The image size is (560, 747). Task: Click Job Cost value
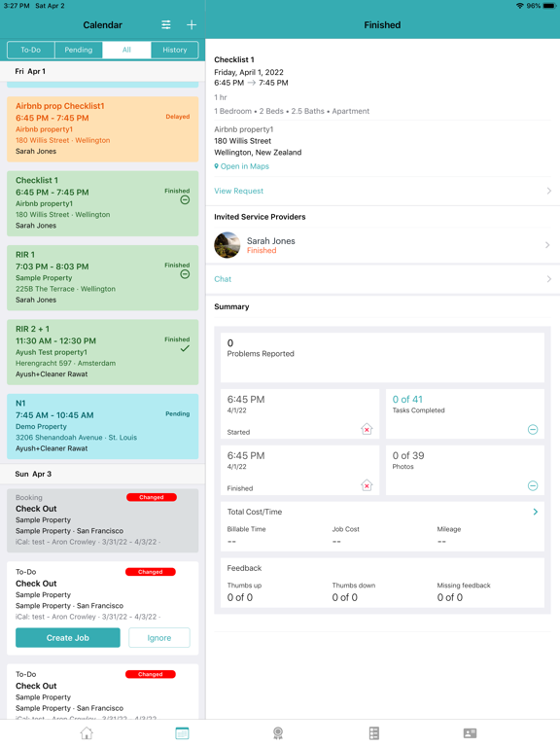pos(336,542)
